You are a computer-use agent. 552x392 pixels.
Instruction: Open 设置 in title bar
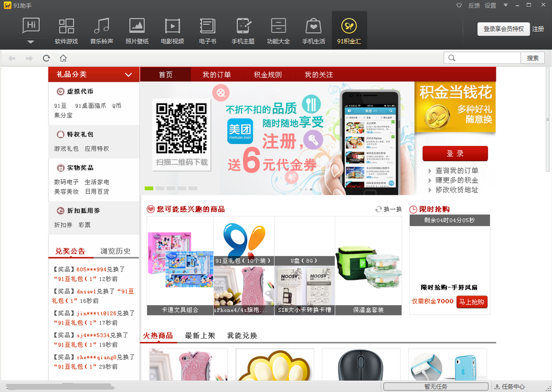pyautogui.click(x=490, y=5)
